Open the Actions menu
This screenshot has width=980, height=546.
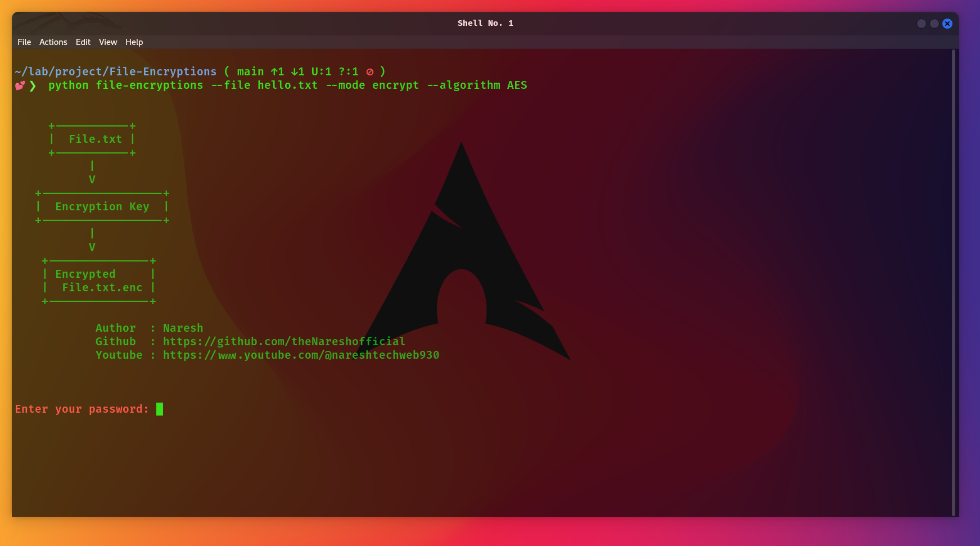(53, 42)
